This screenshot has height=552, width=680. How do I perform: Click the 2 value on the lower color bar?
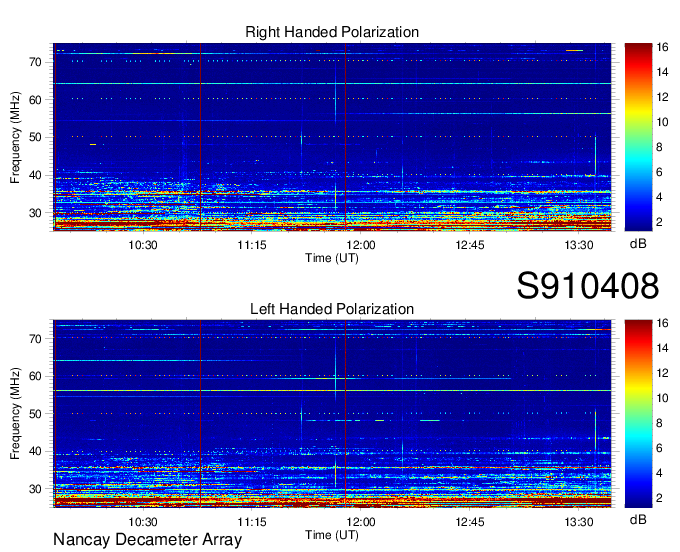[x=659, y=498]
